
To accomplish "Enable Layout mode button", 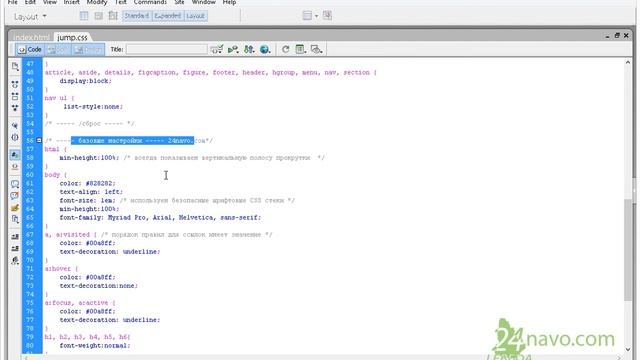I will tap(196, 16).
